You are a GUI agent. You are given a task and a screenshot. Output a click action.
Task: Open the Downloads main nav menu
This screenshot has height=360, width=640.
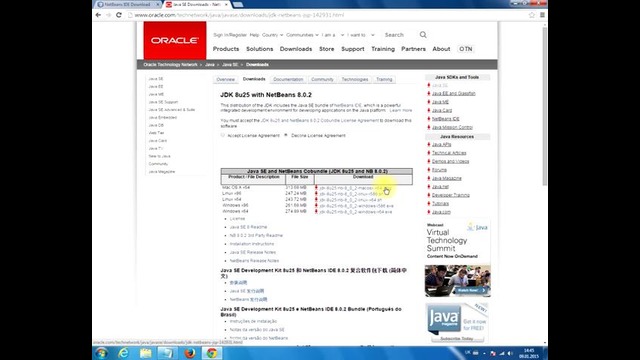click(296, 49)
